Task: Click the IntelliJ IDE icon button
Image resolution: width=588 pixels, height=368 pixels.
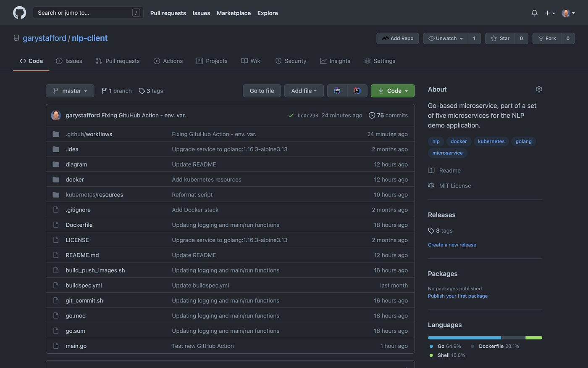Action: 357,91
